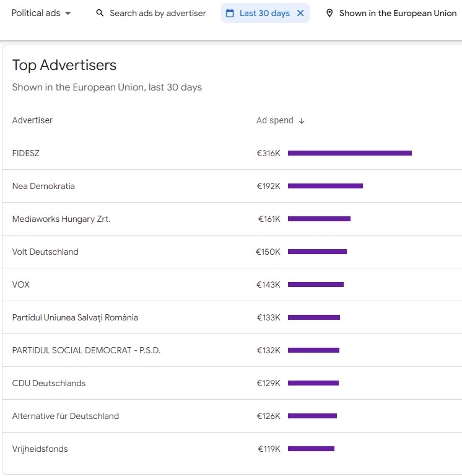This screenshot has width=462, height=476.
Task: Open Alternative für Deutschland advertiser
Action: [232, 416]
